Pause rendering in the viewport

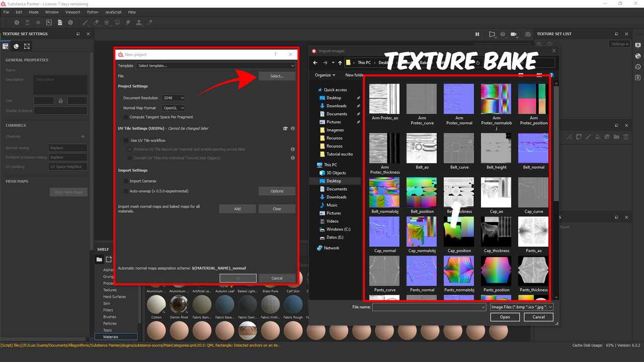pos(477,34)
